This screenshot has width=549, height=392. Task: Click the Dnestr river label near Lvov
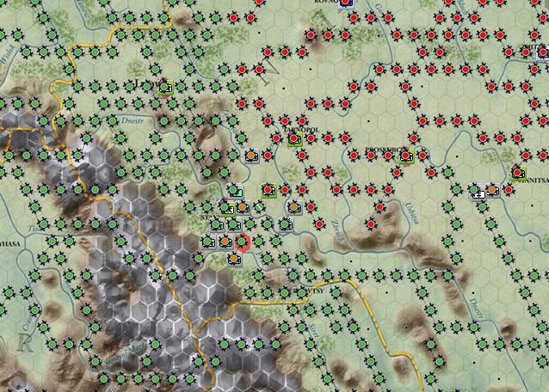133,121
